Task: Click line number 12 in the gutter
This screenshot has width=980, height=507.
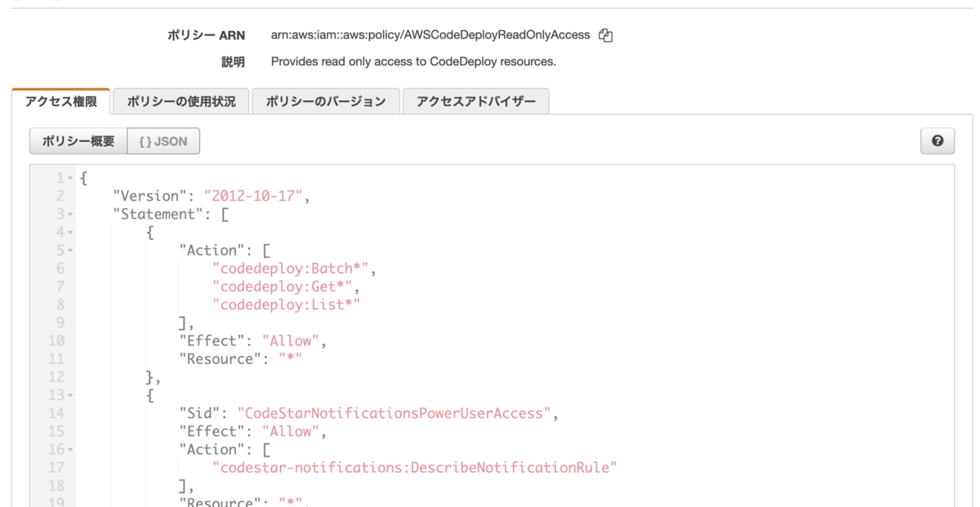Action: 56,376
